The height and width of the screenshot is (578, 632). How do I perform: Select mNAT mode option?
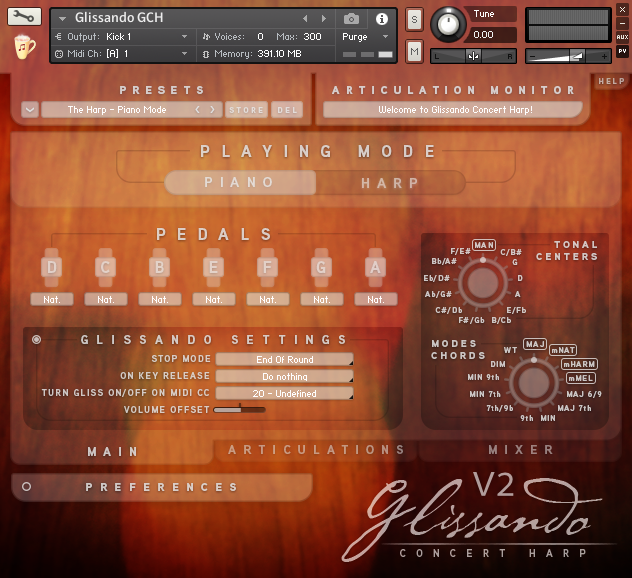563,350
